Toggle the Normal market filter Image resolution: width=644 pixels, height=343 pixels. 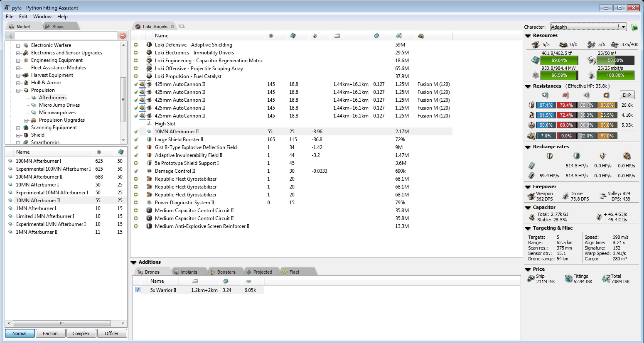(x=20, y=333)
